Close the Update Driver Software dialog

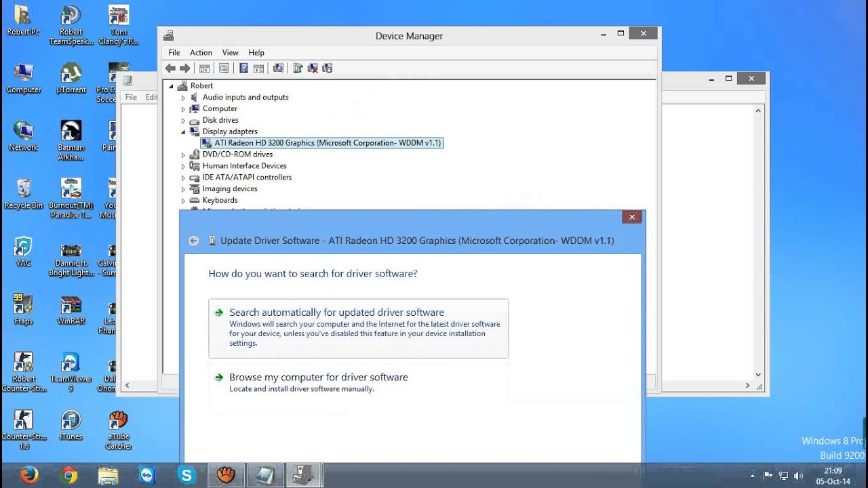632,217
